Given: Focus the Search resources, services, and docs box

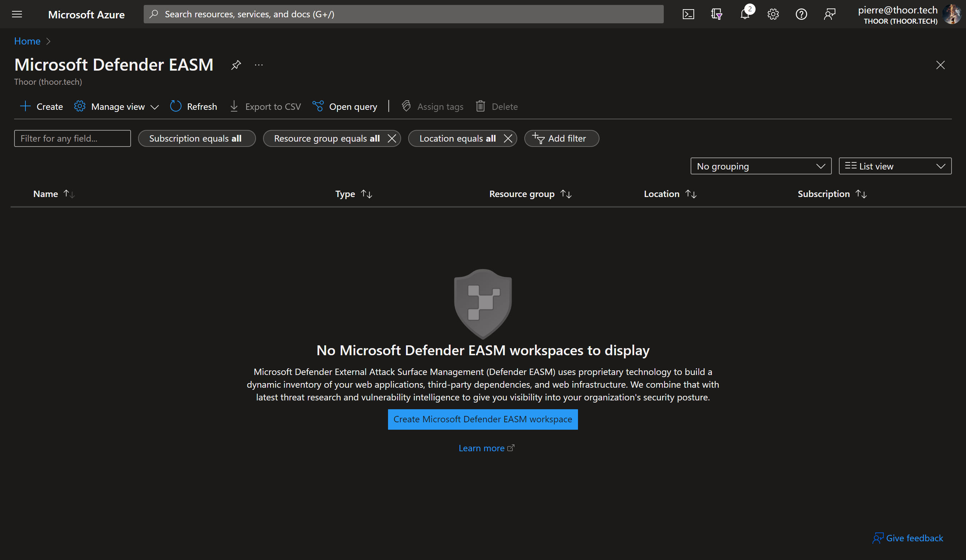Looking at the screenshot, I should coord(404,14).
